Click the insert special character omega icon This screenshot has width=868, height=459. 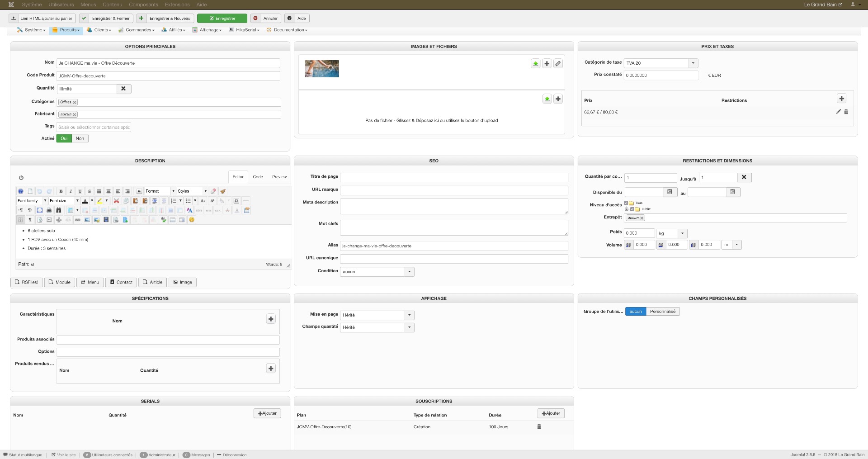[x=236, y=201]
